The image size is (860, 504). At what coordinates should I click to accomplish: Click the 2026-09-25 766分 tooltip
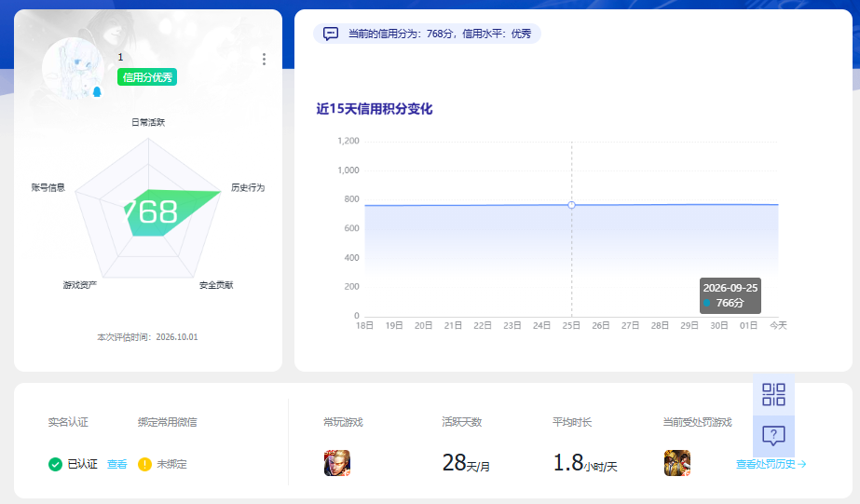(x=730, y=295)
